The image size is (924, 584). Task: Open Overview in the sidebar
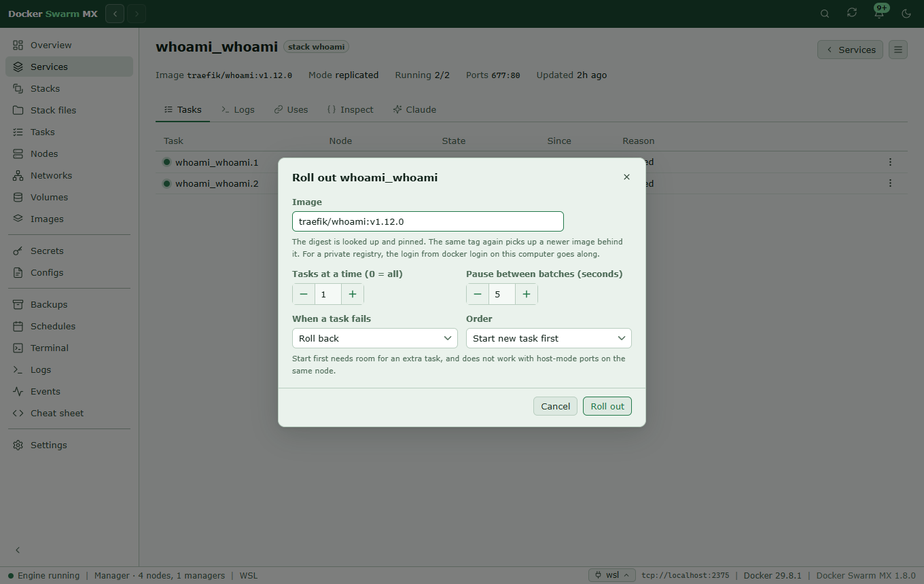coord(69,45)
